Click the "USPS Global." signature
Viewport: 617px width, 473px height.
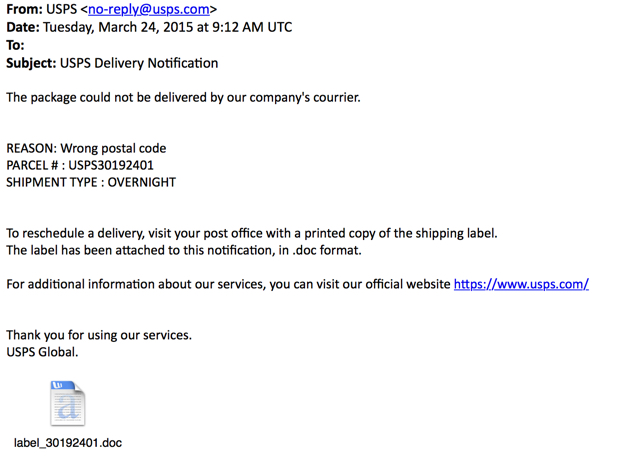coord(42,352)
